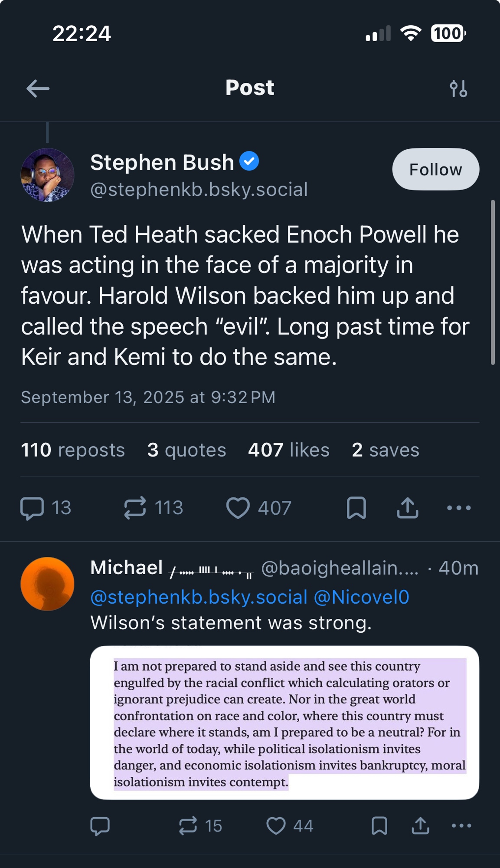Like the main post with 407 likes
The width and height of the screenshot is (500, 868).
[x=238, y=508]
